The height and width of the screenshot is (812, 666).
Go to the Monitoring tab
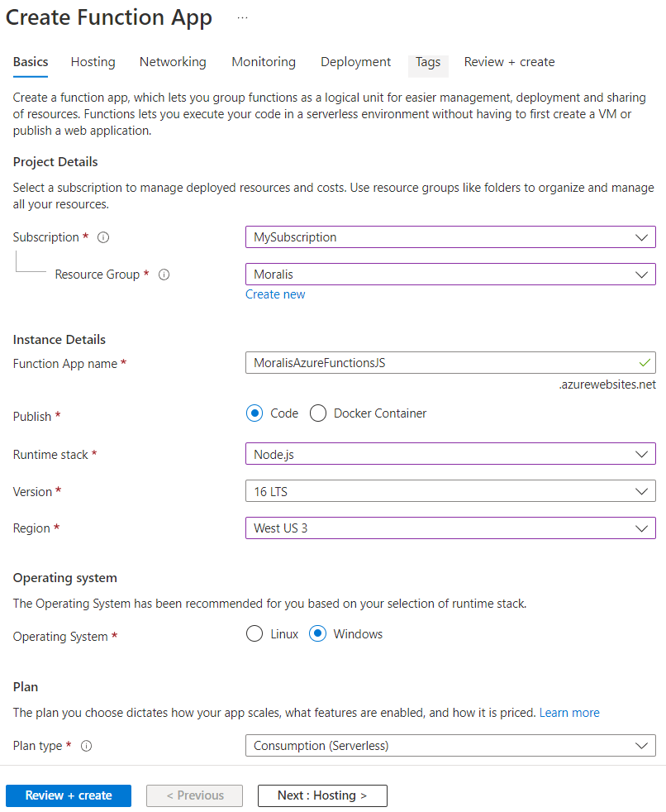(x=264, y=62)
